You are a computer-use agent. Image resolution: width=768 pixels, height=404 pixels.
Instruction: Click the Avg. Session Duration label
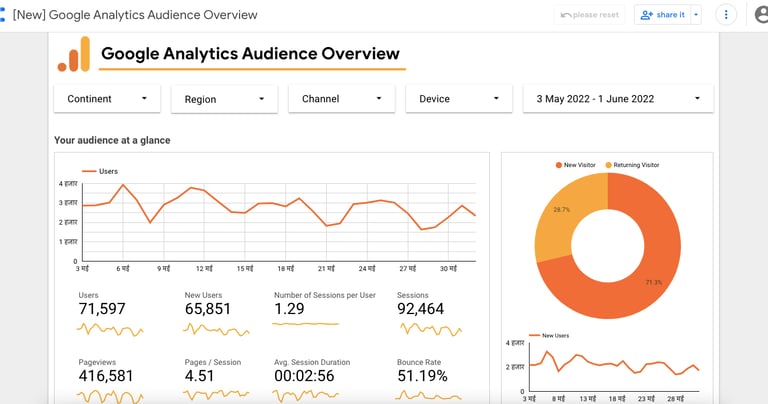coord(312,362)
